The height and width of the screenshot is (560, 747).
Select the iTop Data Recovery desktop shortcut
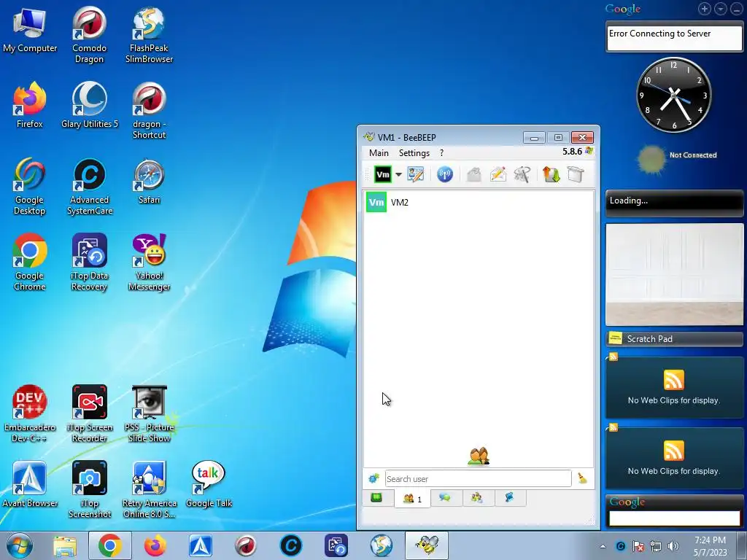pos(90,262)
